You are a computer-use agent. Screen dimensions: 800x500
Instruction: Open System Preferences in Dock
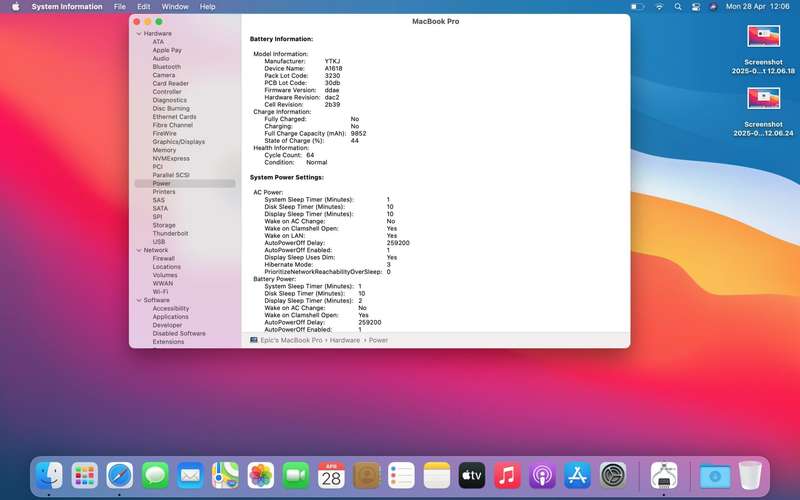coord(613,476)
